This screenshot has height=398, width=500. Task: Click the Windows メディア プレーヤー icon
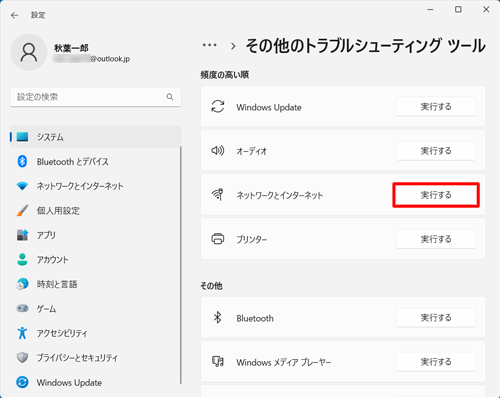(218, 361)
